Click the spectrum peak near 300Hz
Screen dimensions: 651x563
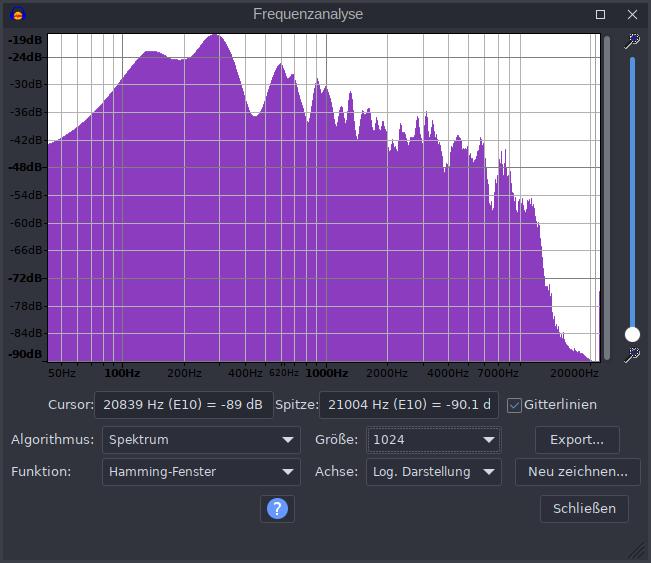tap(216, 37)
